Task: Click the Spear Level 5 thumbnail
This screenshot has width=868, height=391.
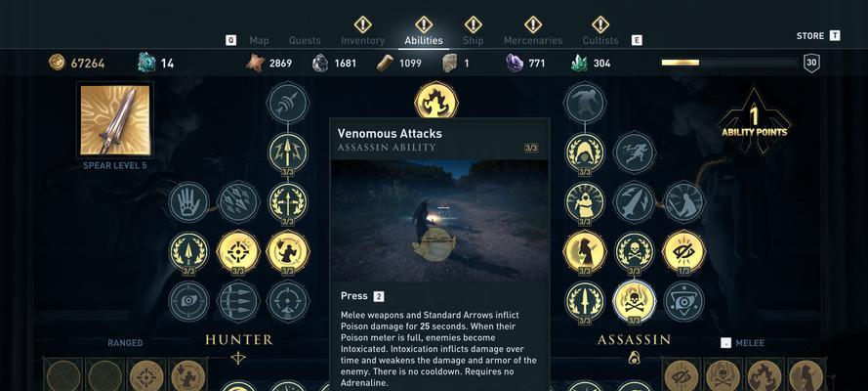Action: (x=115, y=120)
